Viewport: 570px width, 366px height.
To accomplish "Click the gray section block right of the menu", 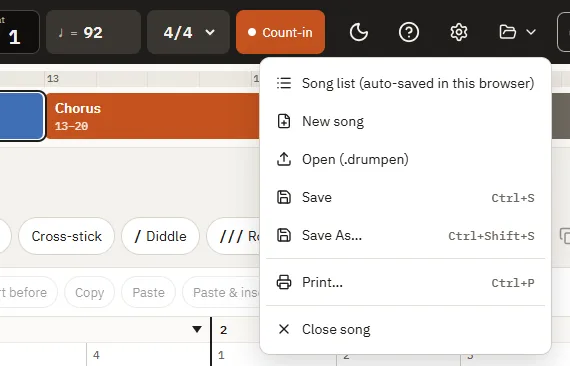I will 561,116.
